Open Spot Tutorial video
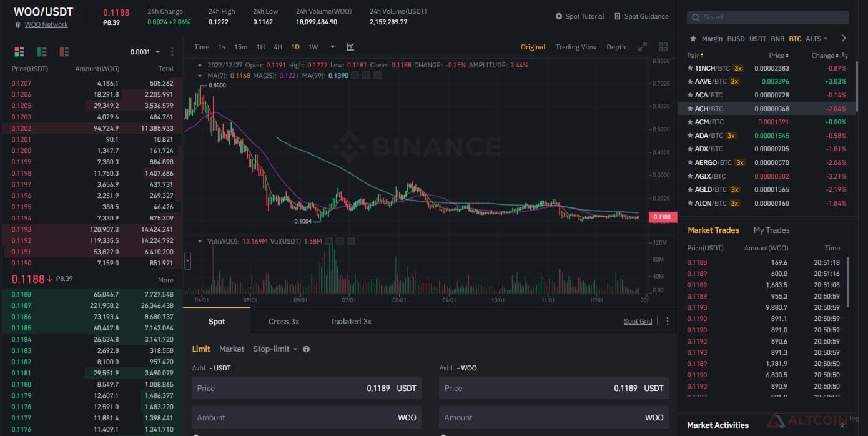Screen dimensions: 868x436 580,16
